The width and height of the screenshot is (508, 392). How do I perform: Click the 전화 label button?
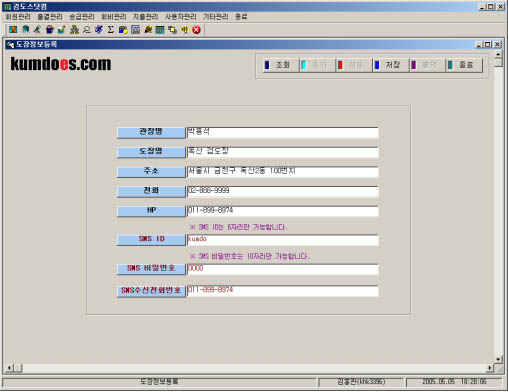point(151,191)
